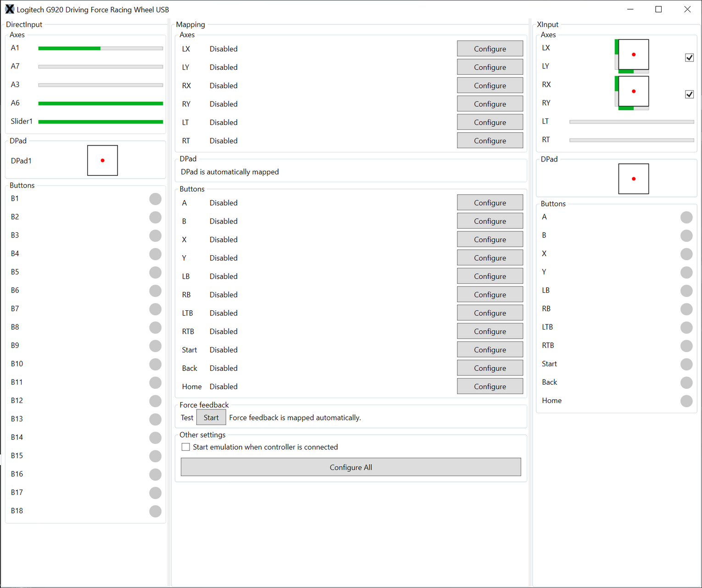Click the XInput DPad indicator box
The image size is (702, 588).
point(634,179)
